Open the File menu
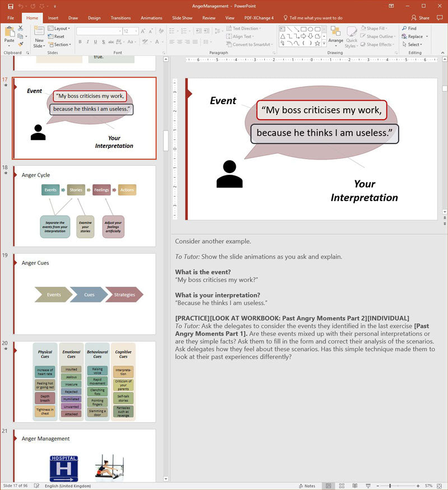 pyautogui.click(x=11, y=18)
